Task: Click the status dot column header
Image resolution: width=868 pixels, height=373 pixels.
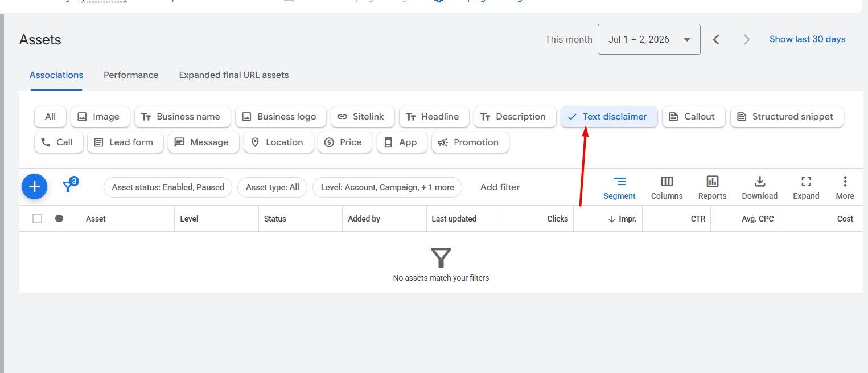Action: 59,218
